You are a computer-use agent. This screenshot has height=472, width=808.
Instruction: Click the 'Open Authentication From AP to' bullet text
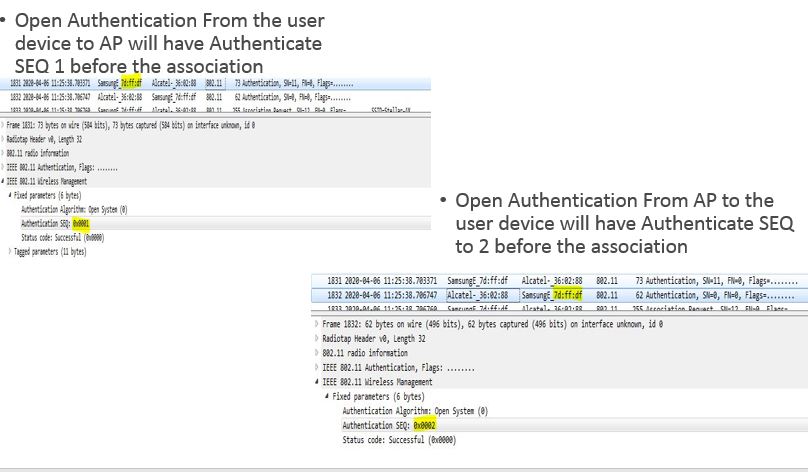(624, 224)
